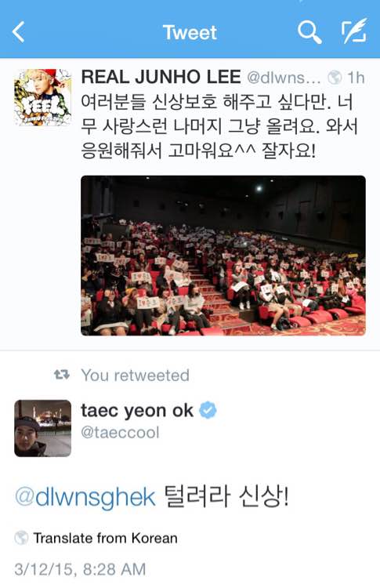Tap You retweeted label
The image size is (380, 588).
136,375
